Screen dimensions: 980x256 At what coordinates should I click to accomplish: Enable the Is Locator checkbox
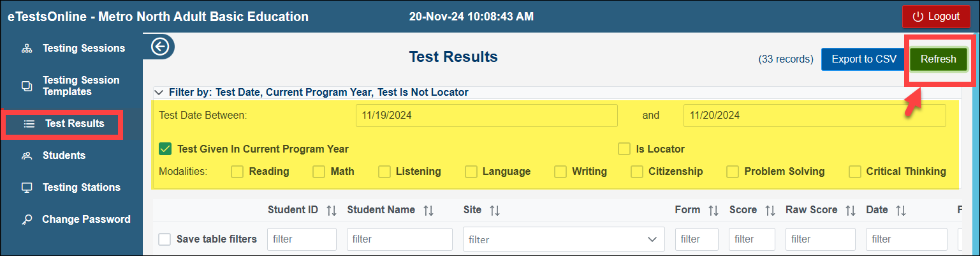pyautogui.click(x=624, y=149)
